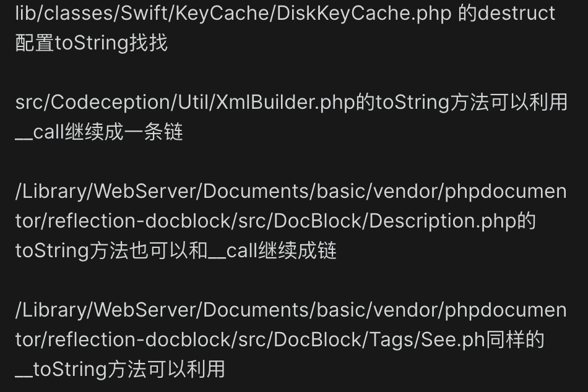Click the /Library path line above Description.php
This screenshot has width=588, height=392.
tap(290, 192)
